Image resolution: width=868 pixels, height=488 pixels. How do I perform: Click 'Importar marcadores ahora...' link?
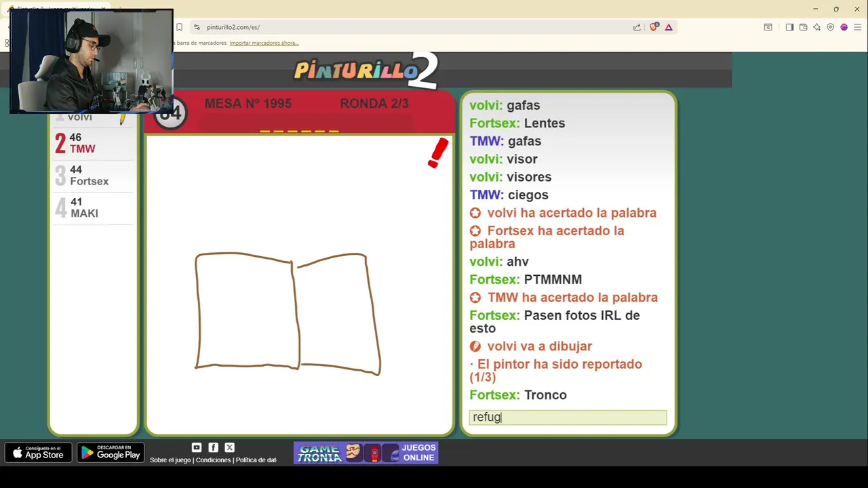pos(264,43)
